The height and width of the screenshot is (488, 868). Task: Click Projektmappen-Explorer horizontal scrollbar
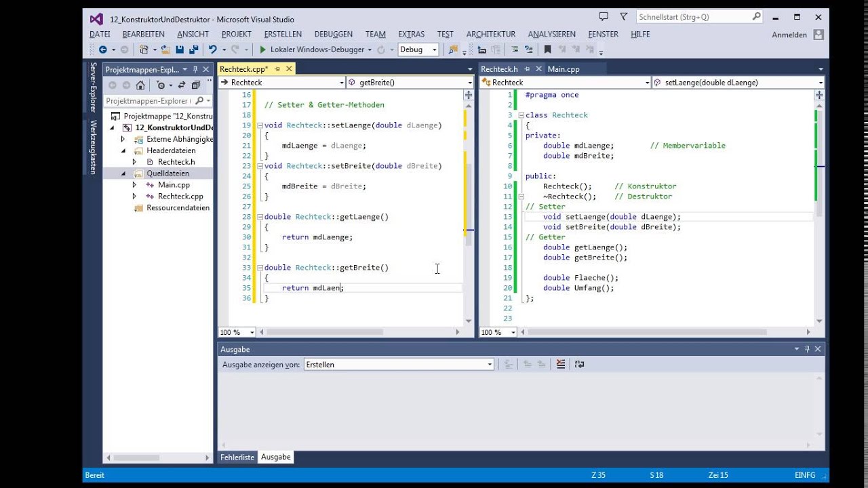pyautogui.click(x=157, y=457)
